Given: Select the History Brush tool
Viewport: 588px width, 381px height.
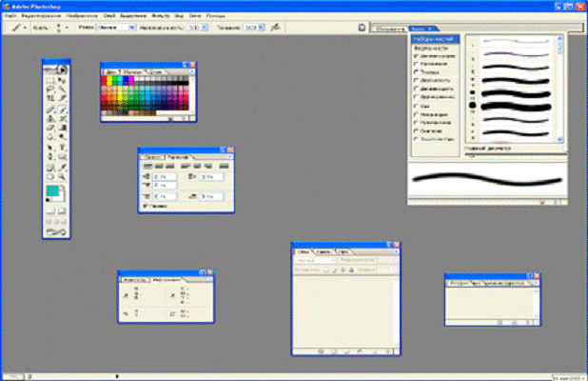Looking at the screenshot, I should click(x=62, y=119).
